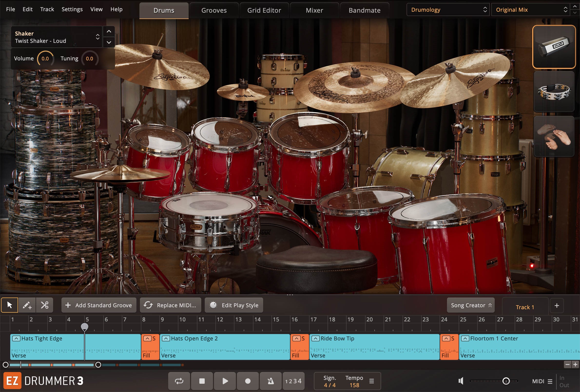This screenshot has width=580, height=392.
Task: Toggle the 1234 count-in button
Action: tap(293, 381)
